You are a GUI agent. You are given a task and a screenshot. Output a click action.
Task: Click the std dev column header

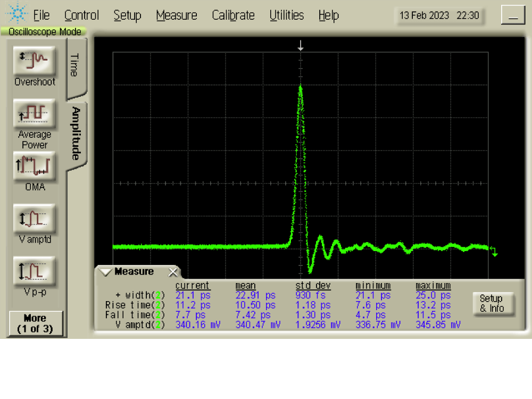click(x=313, y=286)
